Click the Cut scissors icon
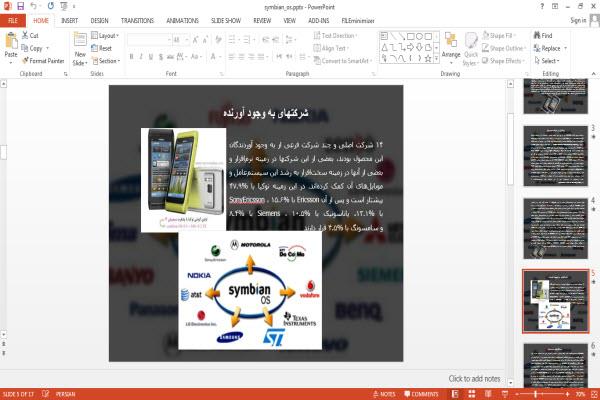 (25, 35)
